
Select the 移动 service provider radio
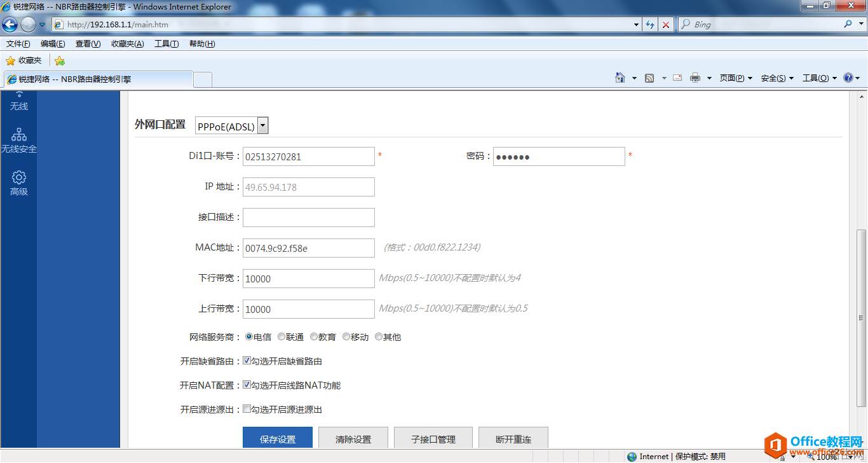pyautogui.click(x=346, y=336)
